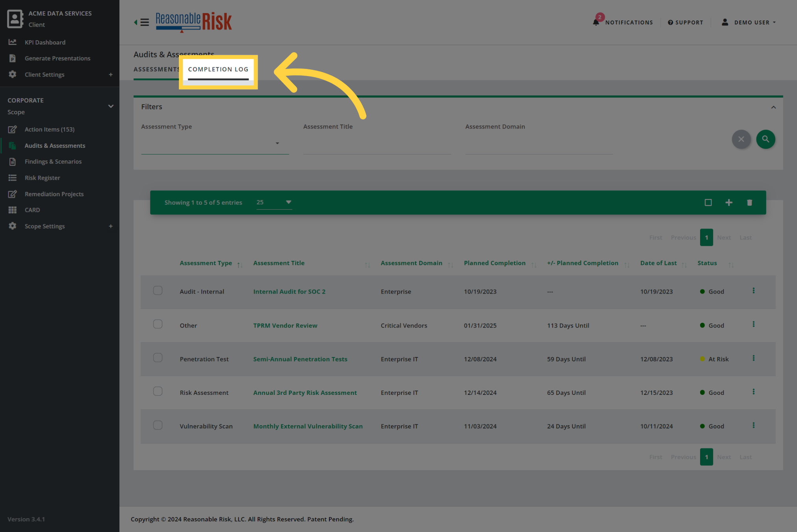Click the trash delete icon

(749, 203)
